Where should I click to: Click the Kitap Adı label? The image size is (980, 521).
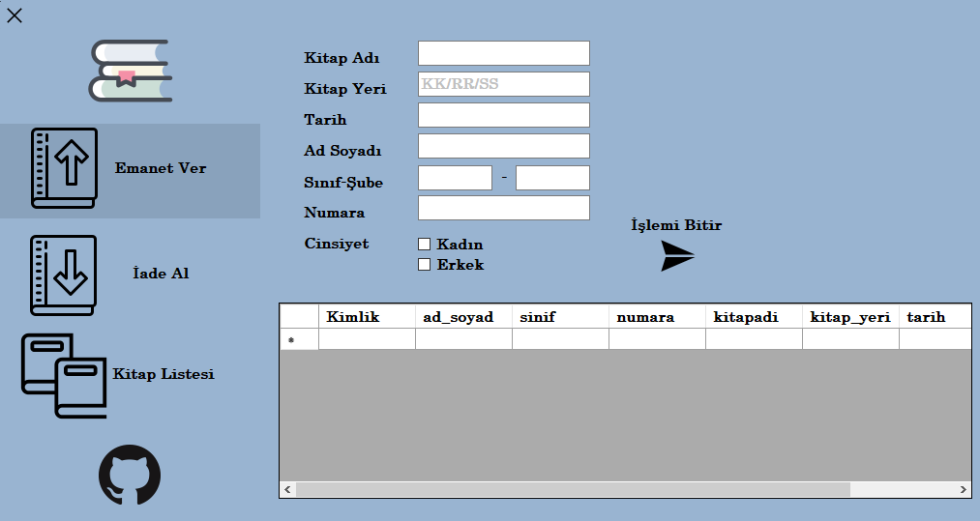342,57
